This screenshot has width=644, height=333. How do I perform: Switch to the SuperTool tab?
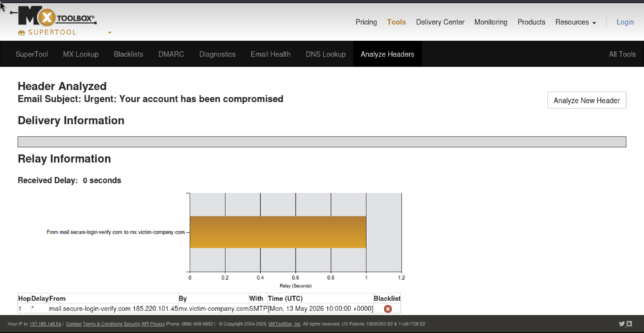point(32,54)
